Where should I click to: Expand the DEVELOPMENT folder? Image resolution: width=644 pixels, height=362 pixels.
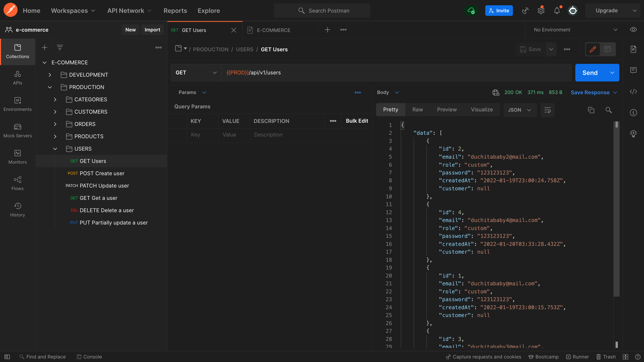pyautogui.click(x=50, y=75)
